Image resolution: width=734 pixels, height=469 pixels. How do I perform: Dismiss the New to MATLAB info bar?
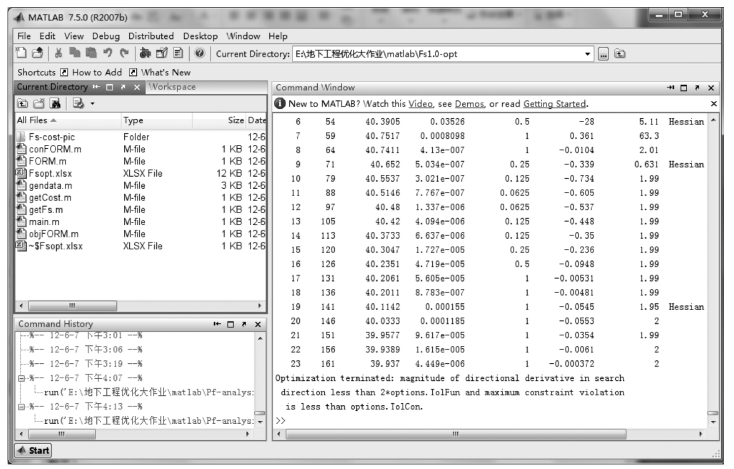713,103
